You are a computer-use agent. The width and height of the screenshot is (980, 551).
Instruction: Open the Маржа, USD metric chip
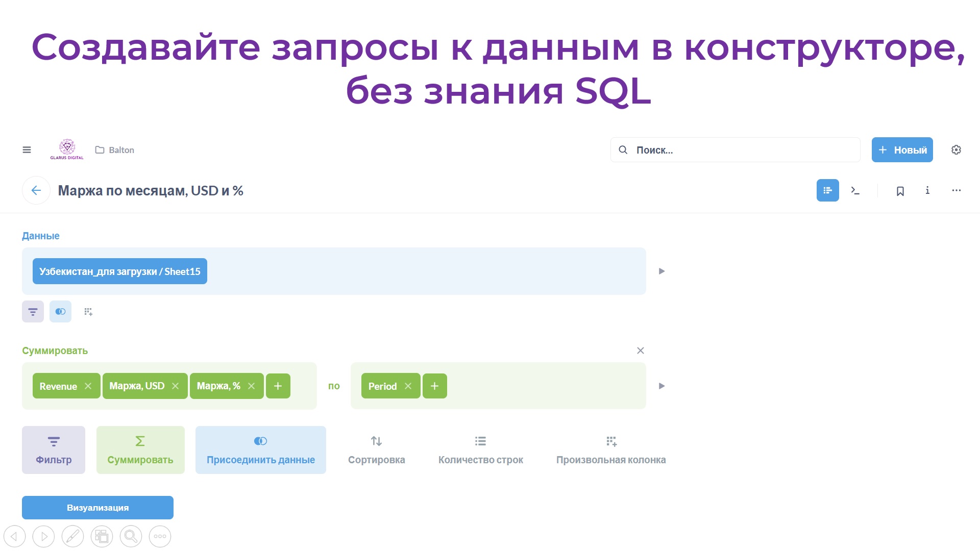[x=137, y=386]
